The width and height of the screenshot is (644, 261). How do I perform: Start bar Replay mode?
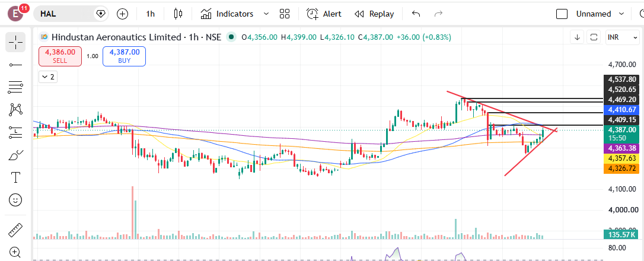point(374,14)
